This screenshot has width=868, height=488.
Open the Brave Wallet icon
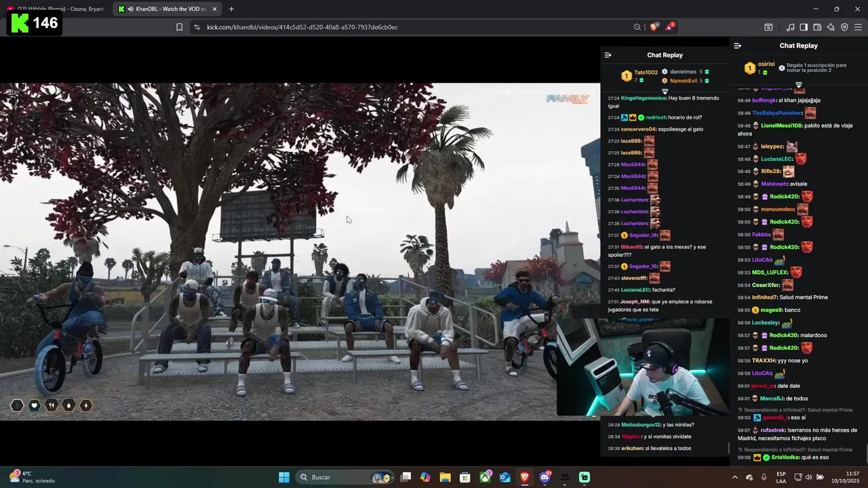coord(817,27)
